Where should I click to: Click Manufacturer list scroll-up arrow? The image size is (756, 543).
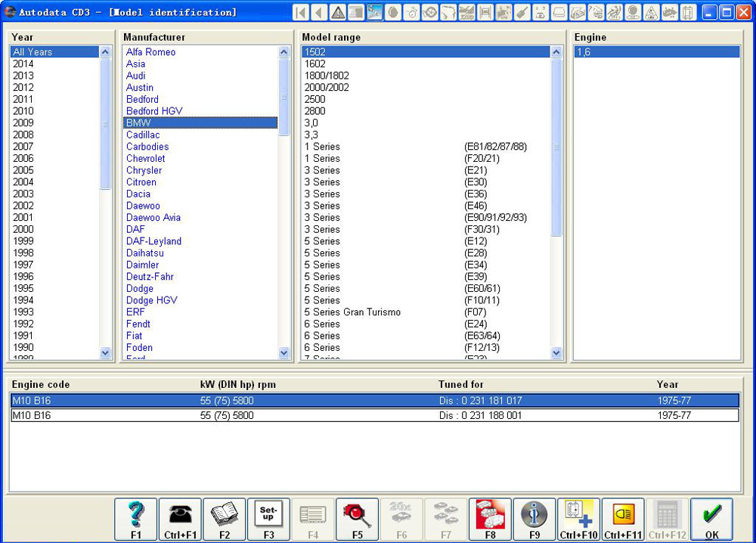click(x=284, y=52)
